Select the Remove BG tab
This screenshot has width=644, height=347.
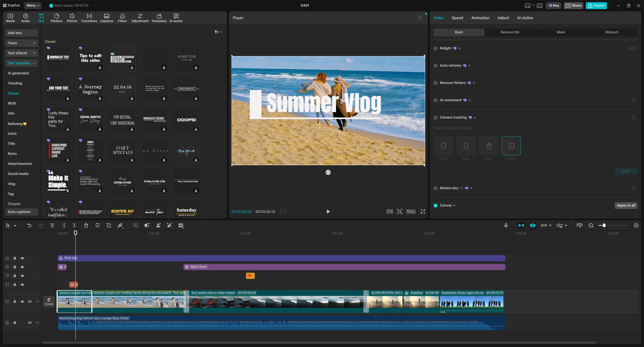pos(510,32)
